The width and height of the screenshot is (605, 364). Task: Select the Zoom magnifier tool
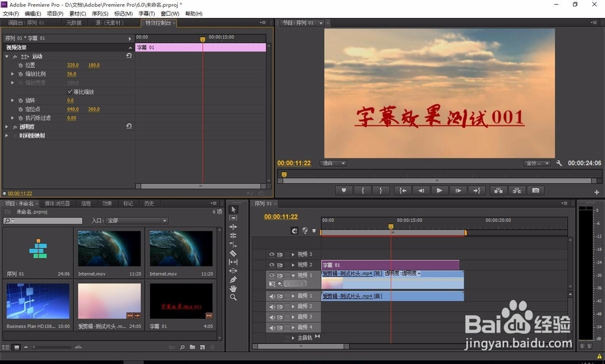click(233, 297)
